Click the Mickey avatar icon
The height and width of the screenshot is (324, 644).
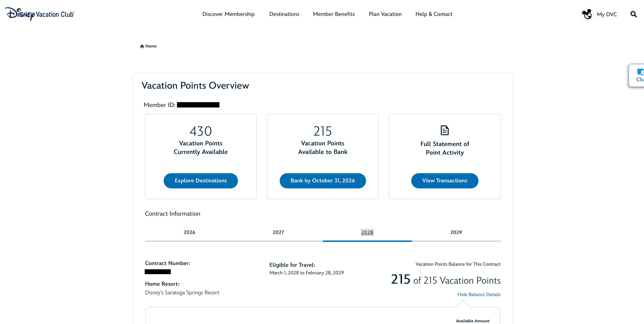tap(587, 14)
